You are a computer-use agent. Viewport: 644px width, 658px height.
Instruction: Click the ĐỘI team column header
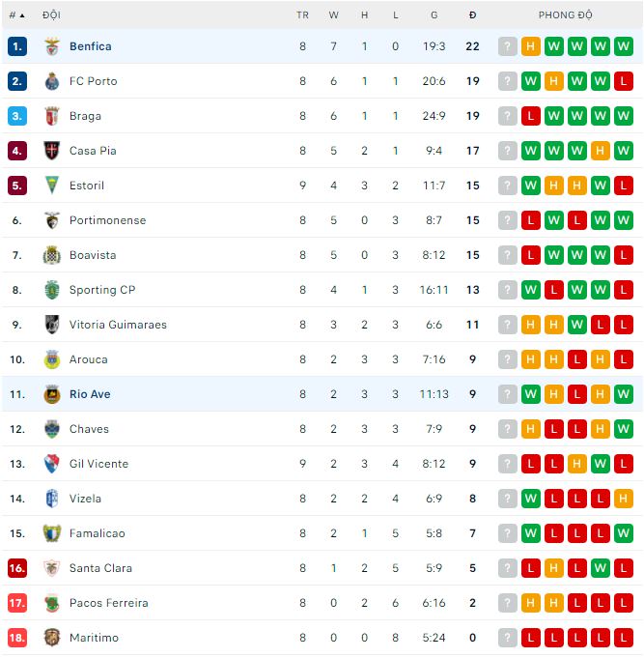[x=52, y=15]
